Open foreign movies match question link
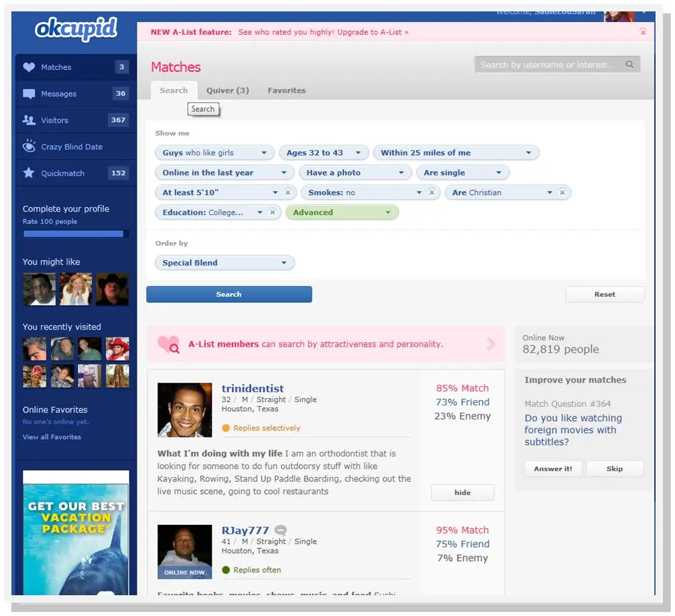 (x=572, y=430)
